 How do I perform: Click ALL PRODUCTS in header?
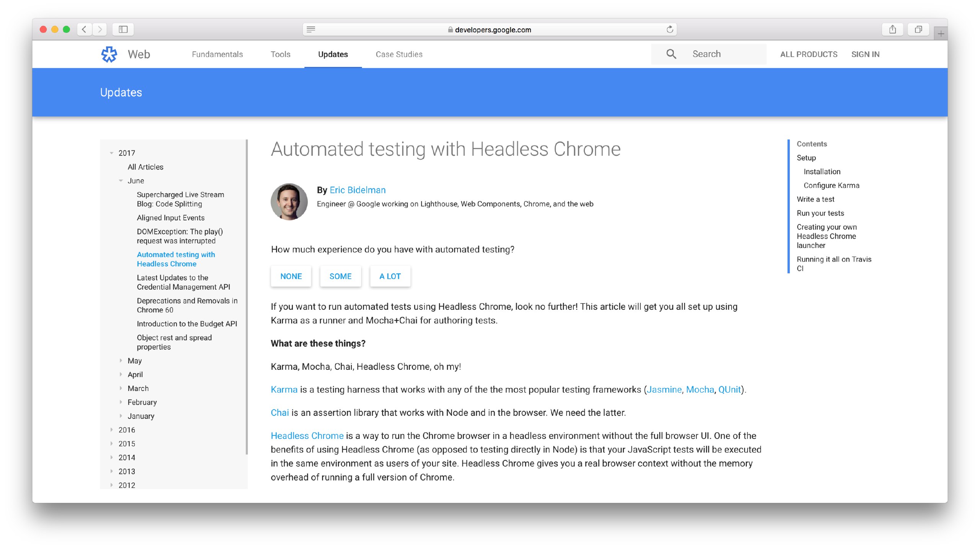(x=808, y=54)
